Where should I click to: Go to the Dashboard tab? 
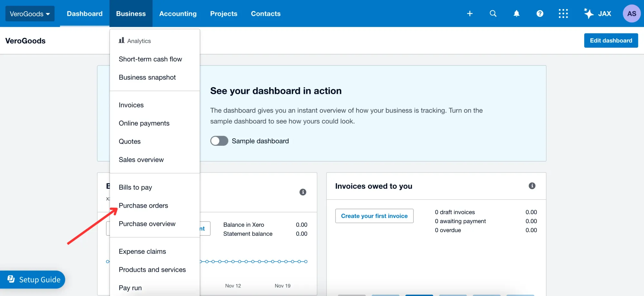(x=85, y=14)
